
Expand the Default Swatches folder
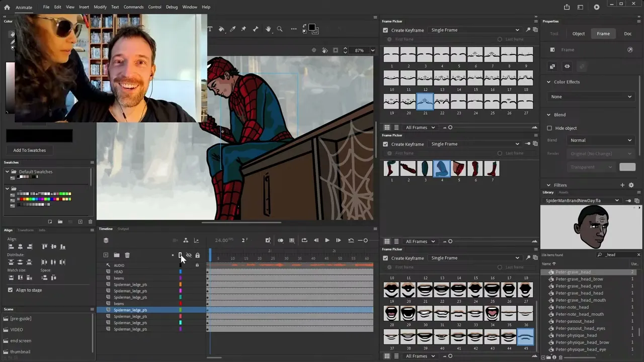pyautogui.click(x=7, y=172)
